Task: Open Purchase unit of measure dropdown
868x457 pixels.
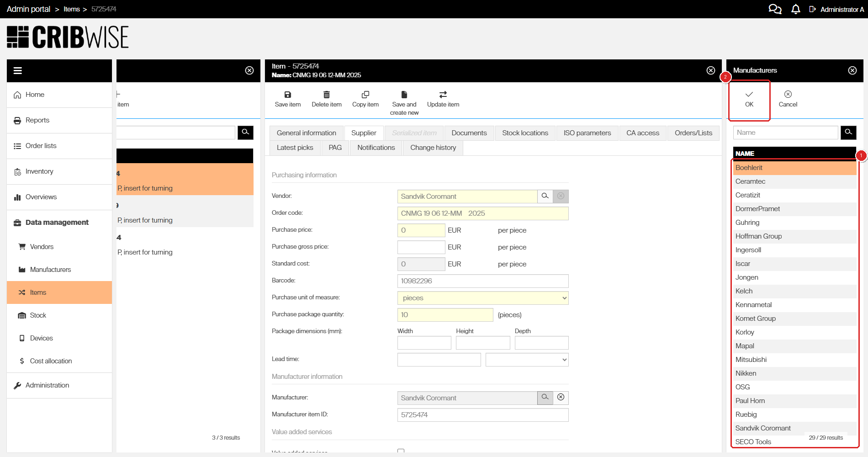Action: point(483,298)
